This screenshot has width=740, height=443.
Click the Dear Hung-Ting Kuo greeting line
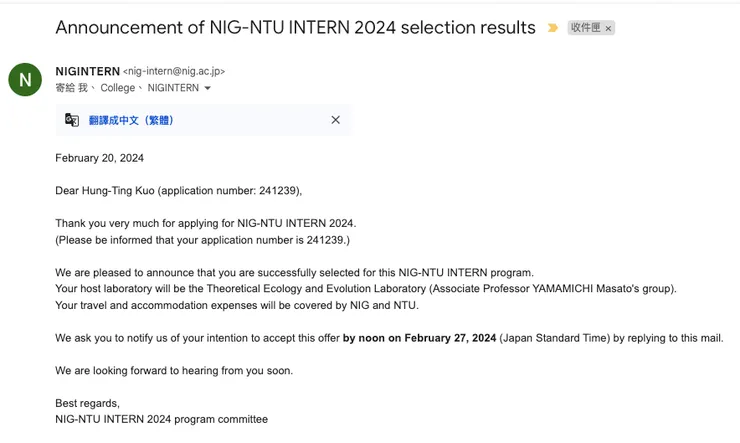point(178,190)
